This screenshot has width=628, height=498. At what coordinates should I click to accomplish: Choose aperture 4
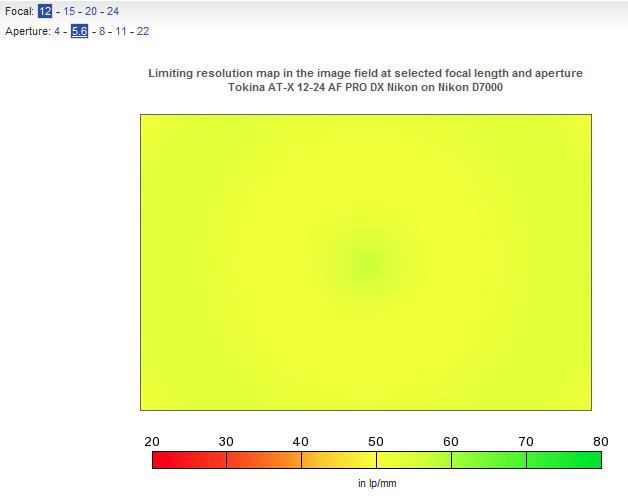(x=57, y=31)
